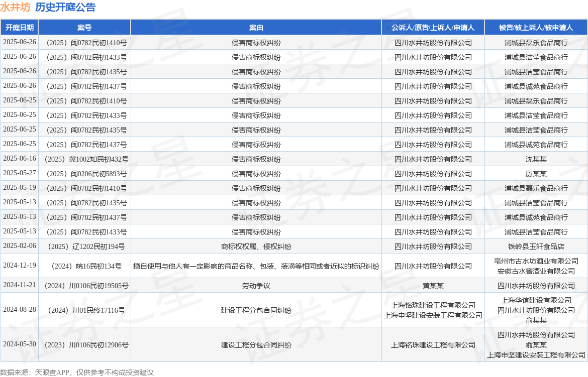Screen dimensions: 588x377
Task: Select the date 2024-11-21
Action: coord(20,285)
